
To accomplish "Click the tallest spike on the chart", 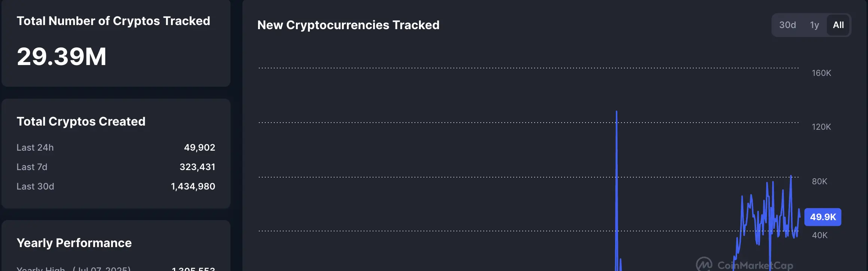I will pyautogui.click(x=617, y=112).
